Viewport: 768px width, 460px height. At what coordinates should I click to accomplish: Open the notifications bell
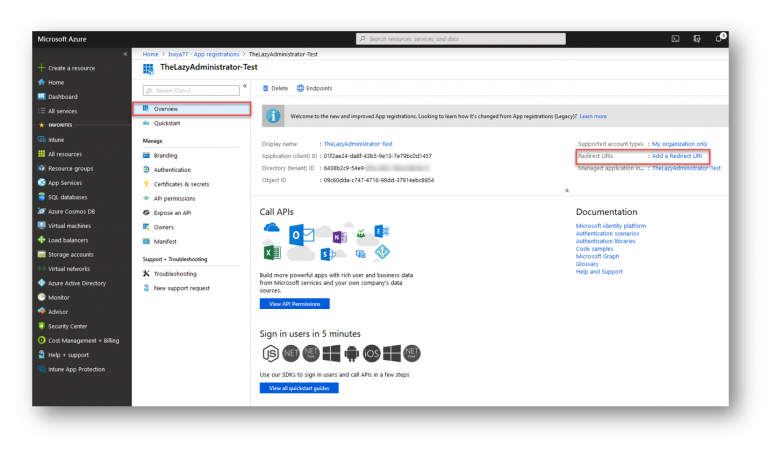point(719,38)
